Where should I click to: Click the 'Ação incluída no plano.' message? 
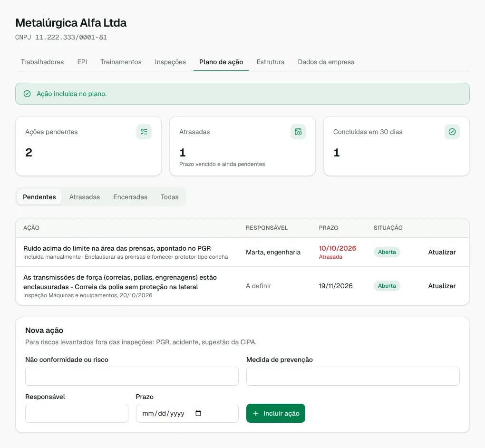(x=71, y=94)
